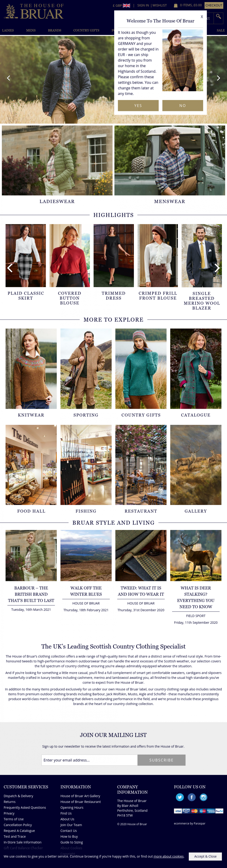Image resolution: width=227 pixels, height=868 pixels.
Task: Move Highlights carousel to previous items
Action: tap(10, 268)
